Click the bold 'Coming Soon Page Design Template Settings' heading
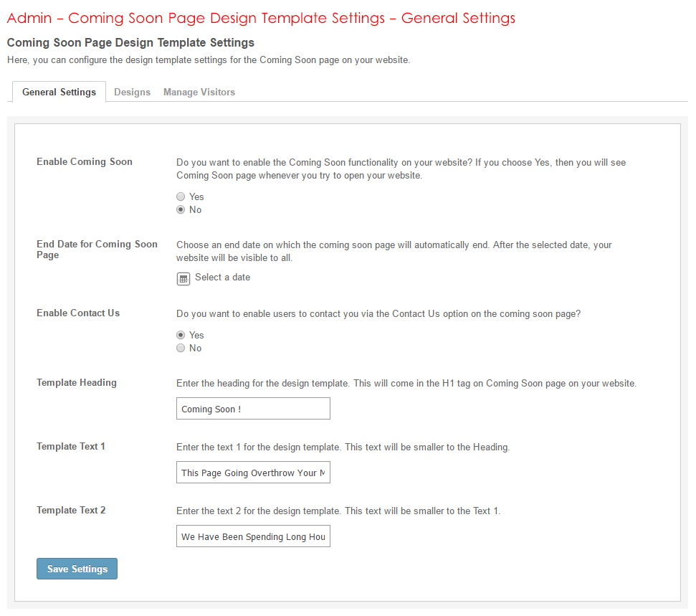Image resolution: width=696 pixels, height=616 pixels. (130, 43)
